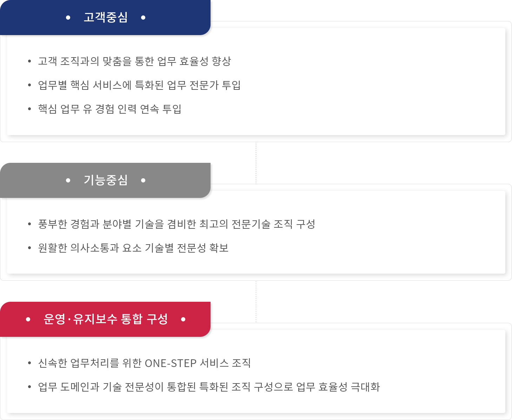Click the dot left of 고객중심
The height and width of the screenshot is (420, 512).
[68, 18]
